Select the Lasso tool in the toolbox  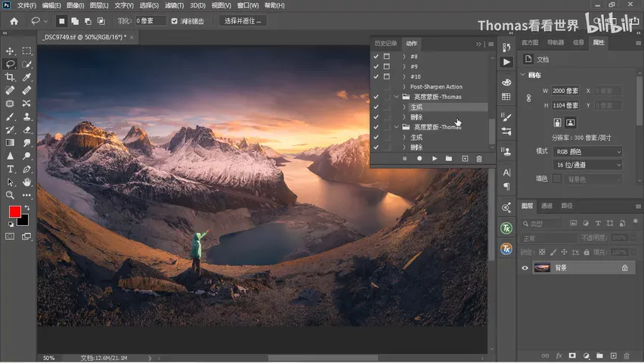(10, 64)
